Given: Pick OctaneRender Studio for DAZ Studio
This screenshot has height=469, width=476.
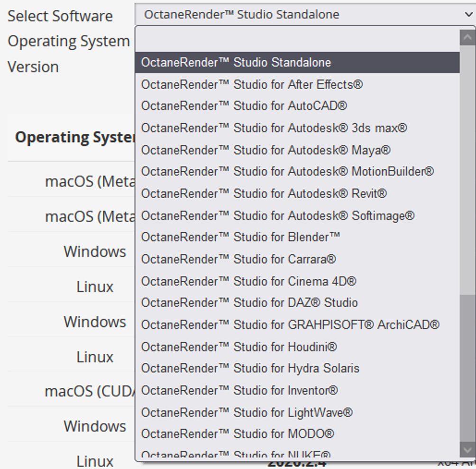Looking at the screenshot, I should pos(249,303).
